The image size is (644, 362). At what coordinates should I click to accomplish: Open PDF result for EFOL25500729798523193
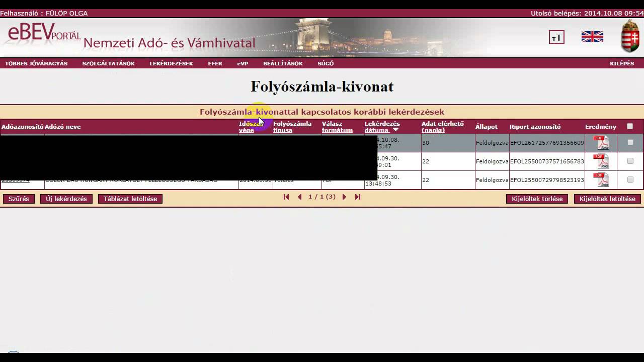click(x=601, y=180)
